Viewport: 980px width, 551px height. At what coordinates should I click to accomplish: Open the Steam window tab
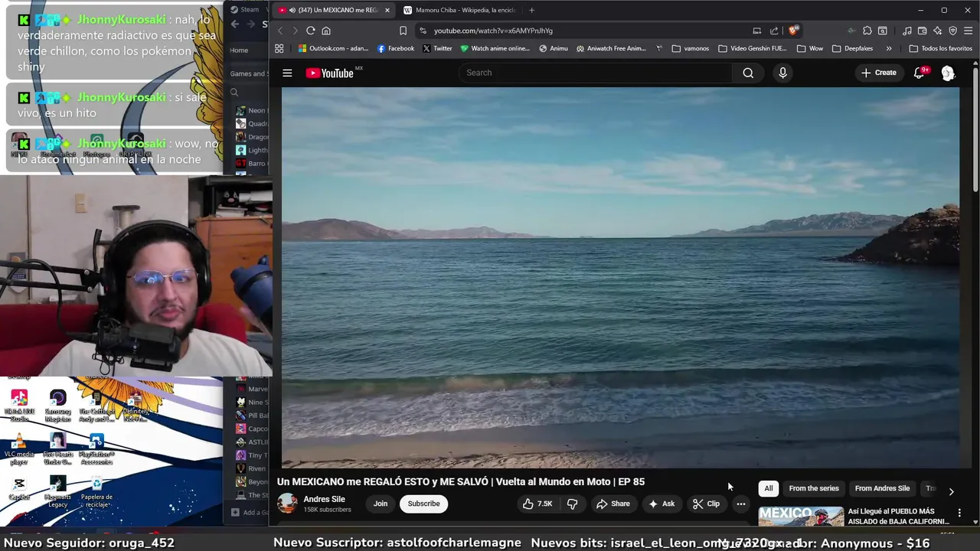click(246, 9)
